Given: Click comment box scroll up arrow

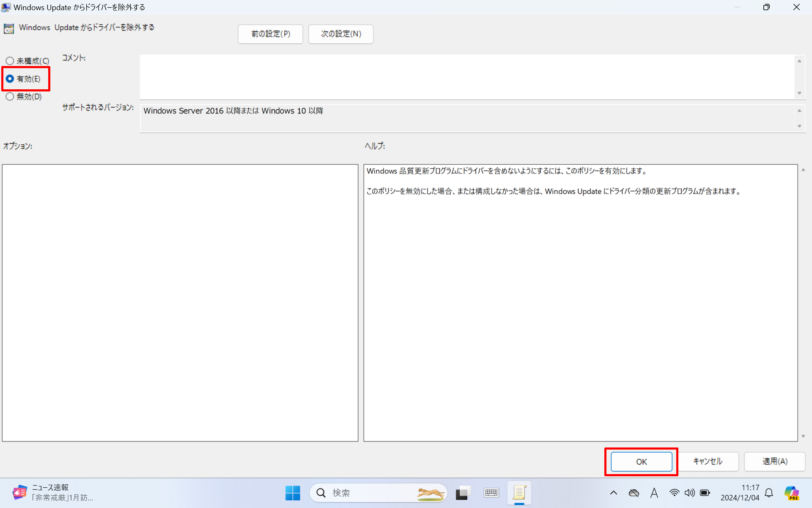Looking at the screenshot, I should coord(799,61).
